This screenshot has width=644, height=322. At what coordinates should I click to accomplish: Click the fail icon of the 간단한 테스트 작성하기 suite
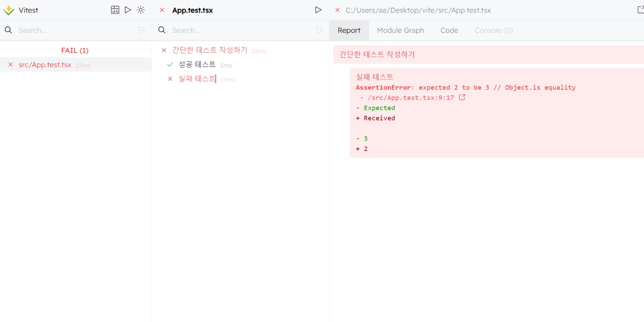[164, 50]
